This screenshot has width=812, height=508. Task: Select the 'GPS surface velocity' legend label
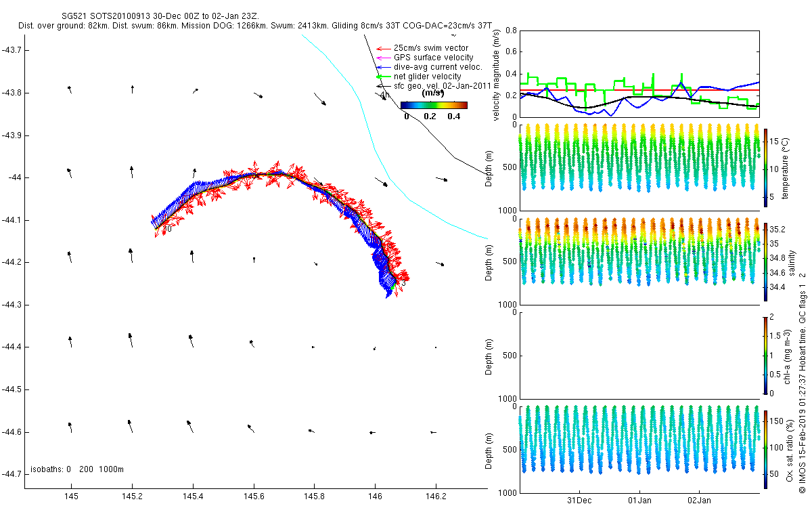coord(433,58)
